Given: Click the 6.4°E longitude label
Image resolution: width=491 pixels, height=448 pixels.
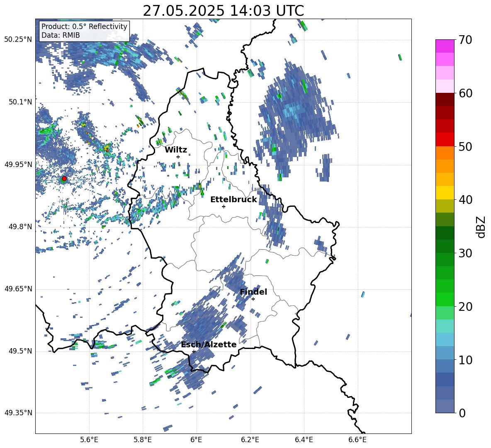Looking at the screenshot, I should [x=304, y=440].
